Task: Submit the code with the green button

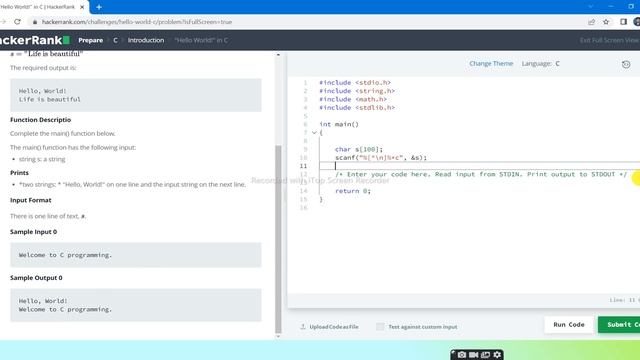Action: coord(619,324)
